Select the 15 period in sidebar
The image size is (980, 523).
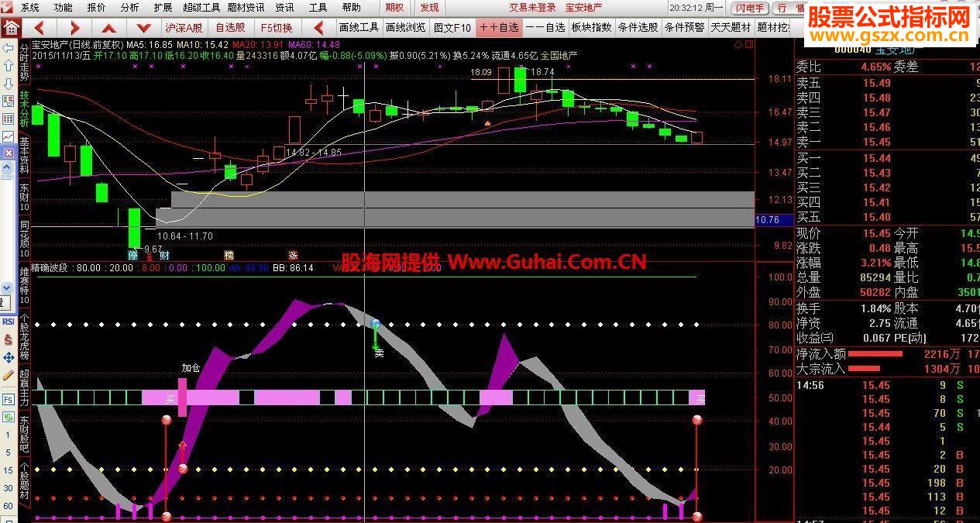[x=8, y=470]
